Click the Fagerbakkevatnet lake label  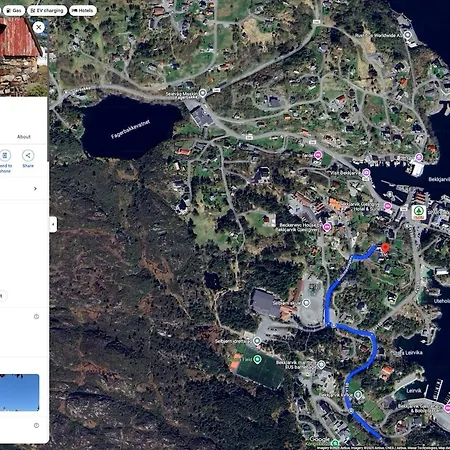(x=130, y=129)
